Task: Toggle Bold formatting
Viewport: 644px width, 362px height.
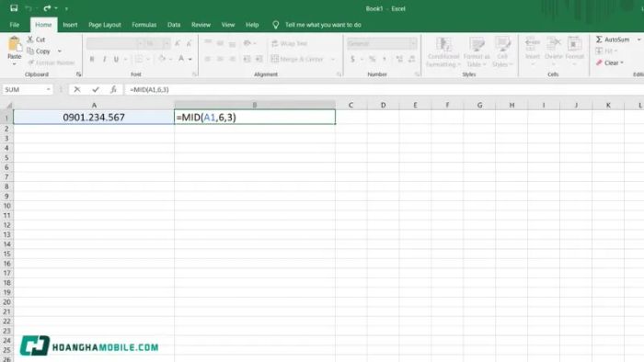Action: tap(92, 60)
